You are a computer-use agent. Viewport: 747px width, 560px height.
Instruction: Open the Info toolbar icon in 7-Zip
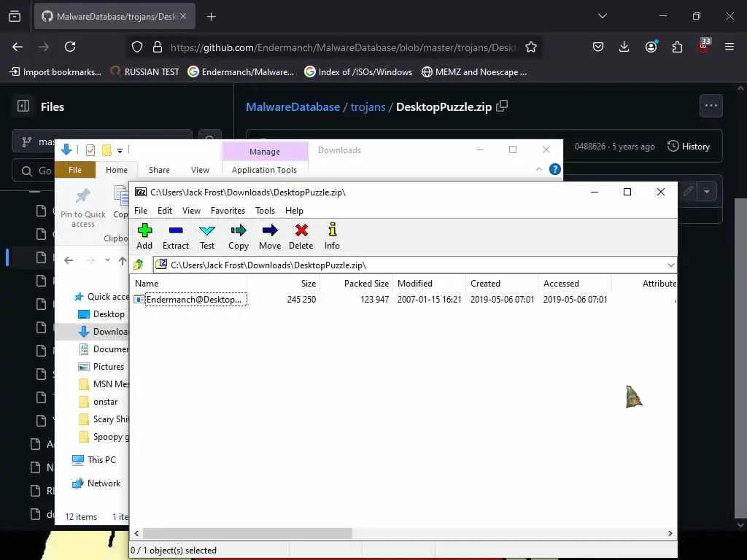[x=332, y=236]
